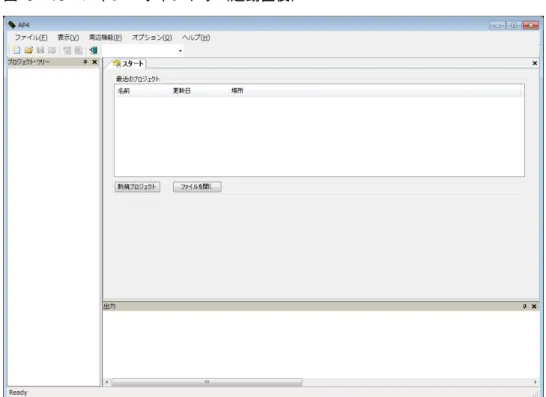Open the 周辺機能(P) menu
Screen dimensions: 546x397
pyautogui.click(x=105, y=38)
